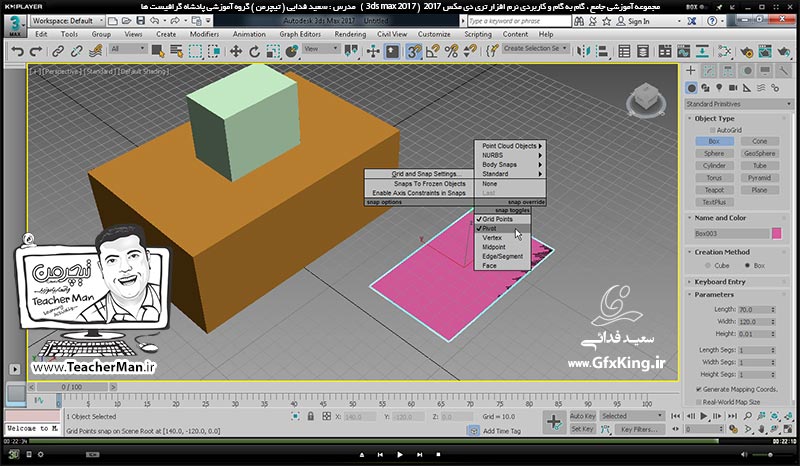Click the pink object color swatch
Viewport: 800px width, 466px height.
[777, 234]
